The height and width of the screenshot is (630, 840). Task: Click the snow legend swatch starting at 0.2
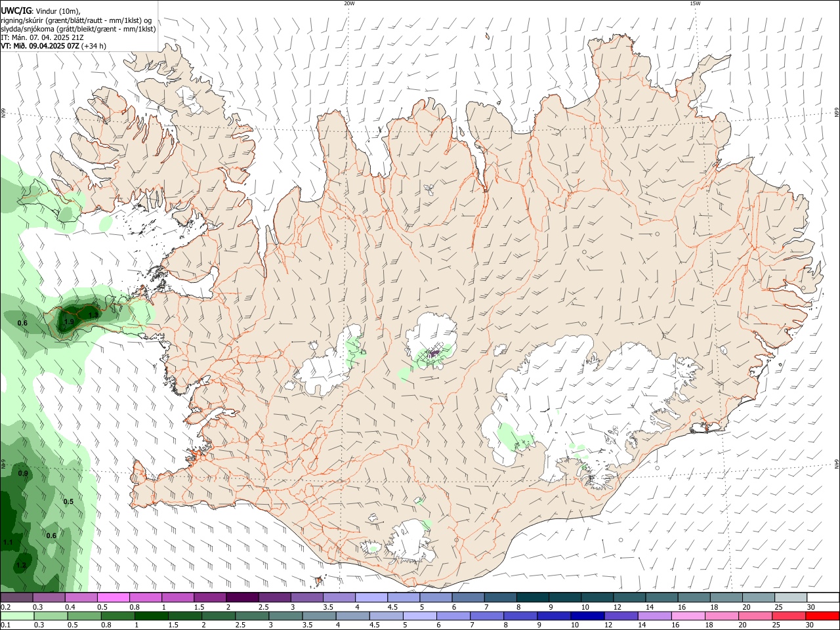point(16,598)
